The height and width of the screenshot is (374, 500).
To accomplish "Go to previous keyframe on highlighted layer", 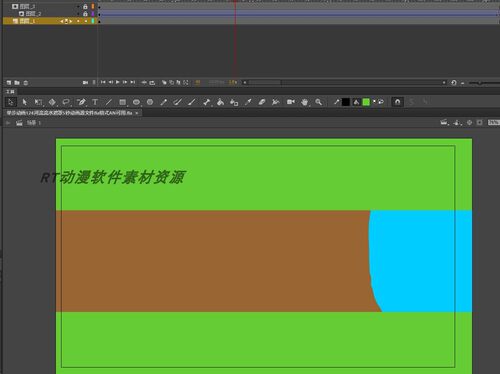I will tap(62, 21).
